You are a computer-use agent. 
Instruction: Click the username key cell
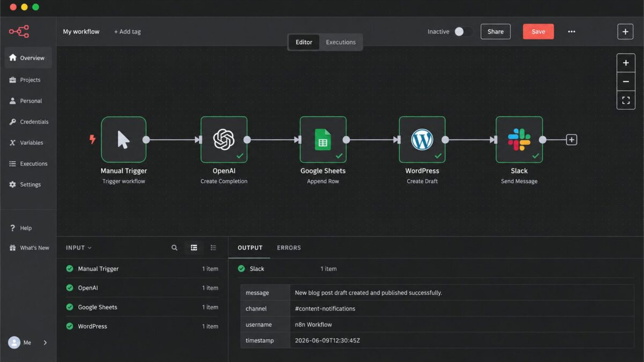coord(265,324)
